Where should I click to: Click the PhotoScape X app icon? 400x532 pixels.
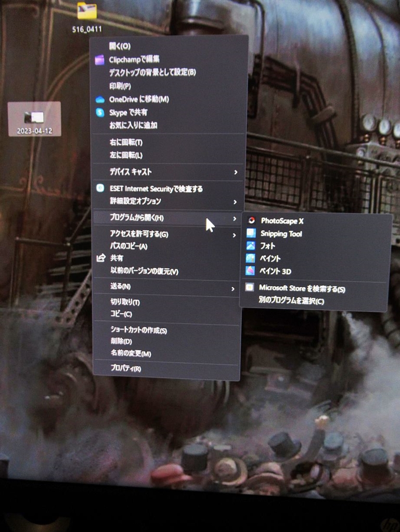tap(251, 220)
